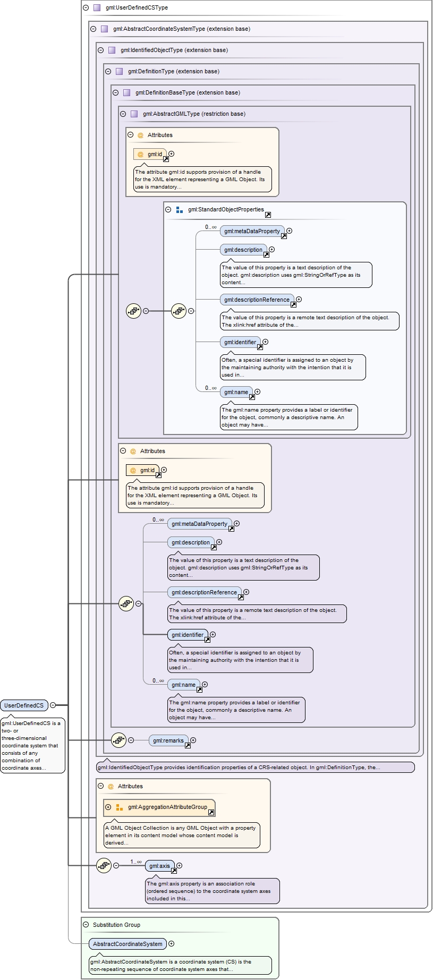Select the UserDefinedCS root element
The height and width of the screenshot is (980, 433).
(24, 705)
